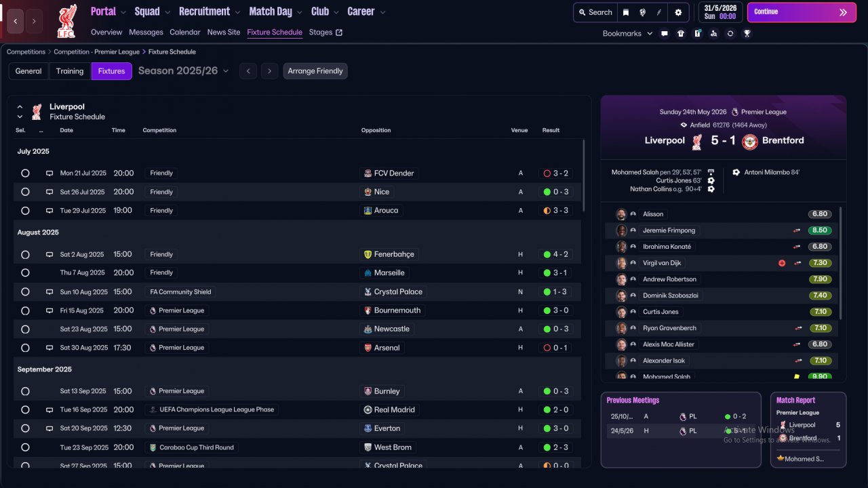Image resolution: width=868 pixels, height=488 pixels.
Task: Click the Search button
Action: pos(594,12)
